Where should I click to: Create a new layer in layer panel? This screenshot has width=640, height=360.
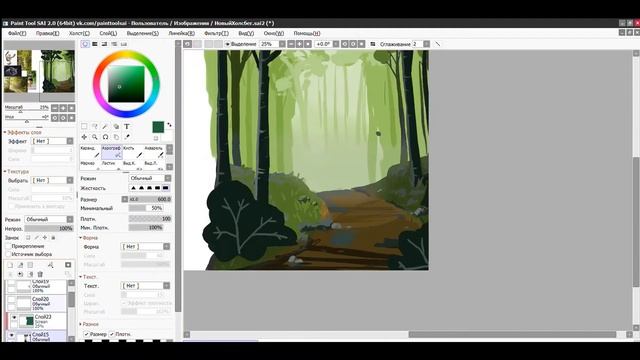(10, 265)
